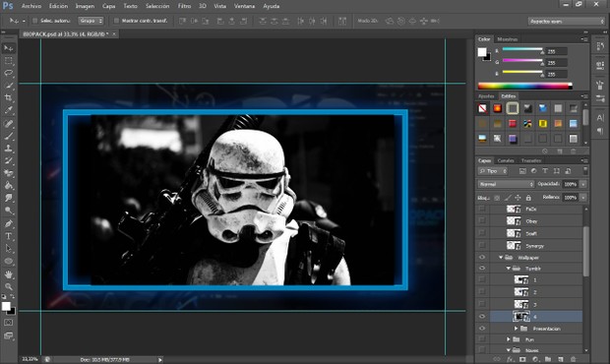Switch to the Muestras tab
This screenshot has width=610, height=364.
coord(508,39)
